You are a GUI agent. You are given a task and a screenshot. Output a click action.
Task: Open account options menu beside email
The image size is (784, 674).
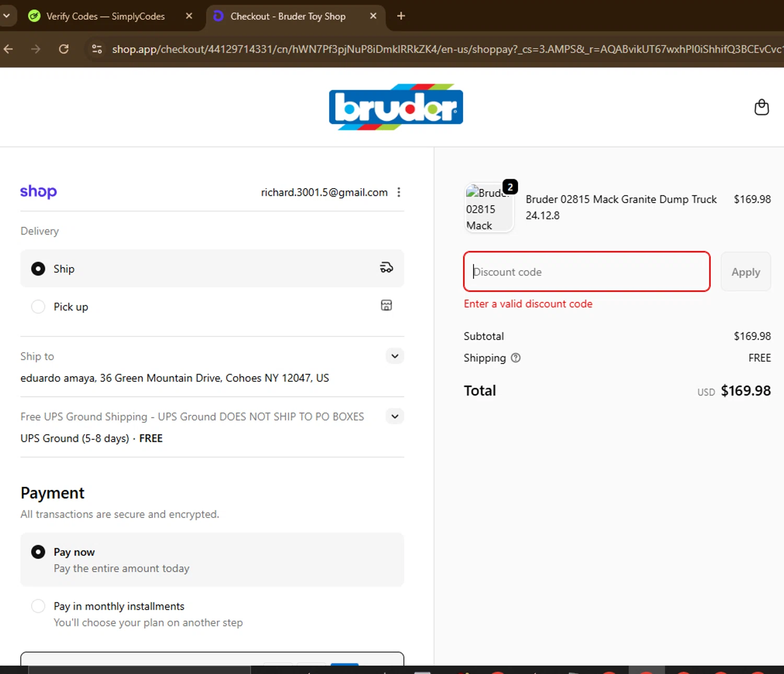(399, 192)
